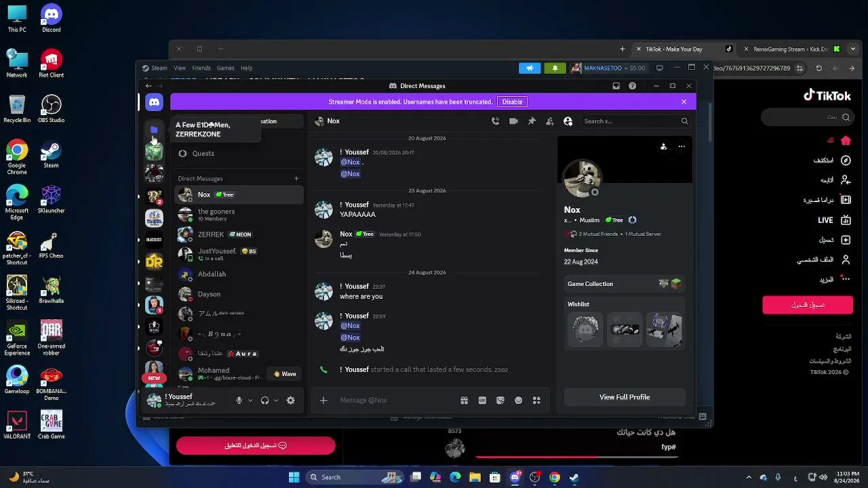Click 1 Mutual Server on Nox profile
Viewport: 868px width, 488px height.
tap(643, 235)
